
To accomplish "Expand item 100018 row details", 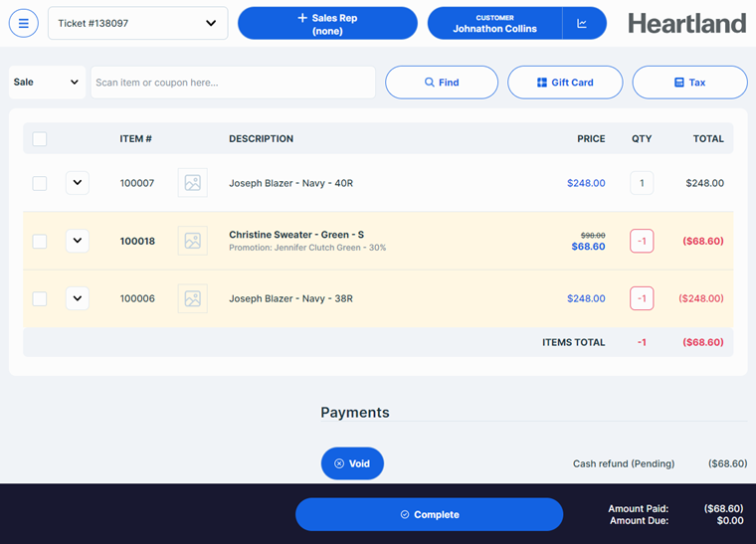I will (x=78, y=241).
